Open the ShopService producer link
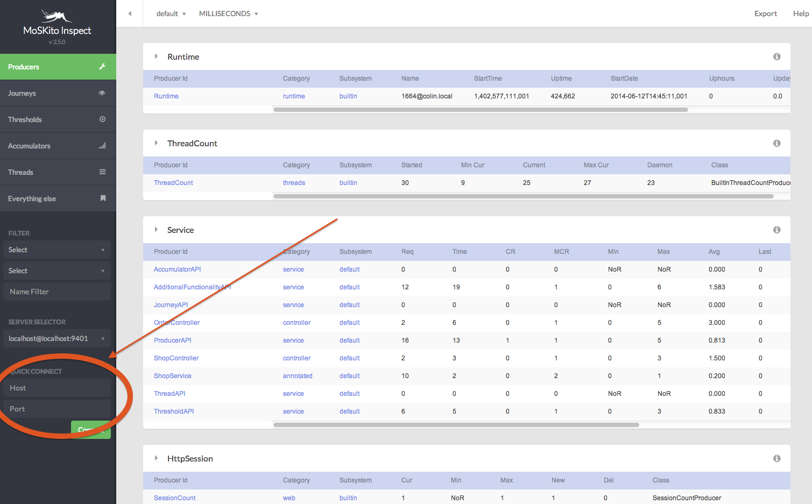The width and height of the screenshot is (812, 504). pyautogui.click(x=173, y=376)
